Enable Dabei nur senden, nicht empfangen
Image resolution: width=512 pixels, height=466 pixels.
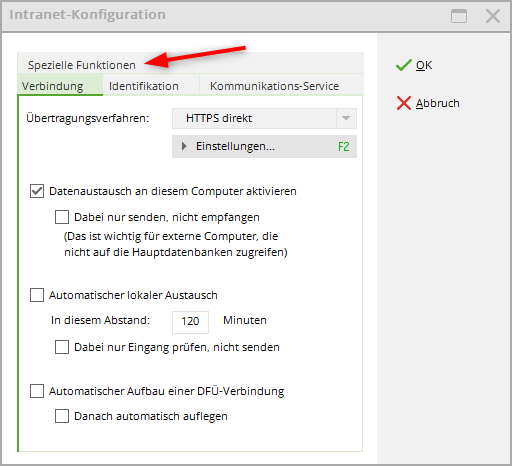(x=62, y=217)
